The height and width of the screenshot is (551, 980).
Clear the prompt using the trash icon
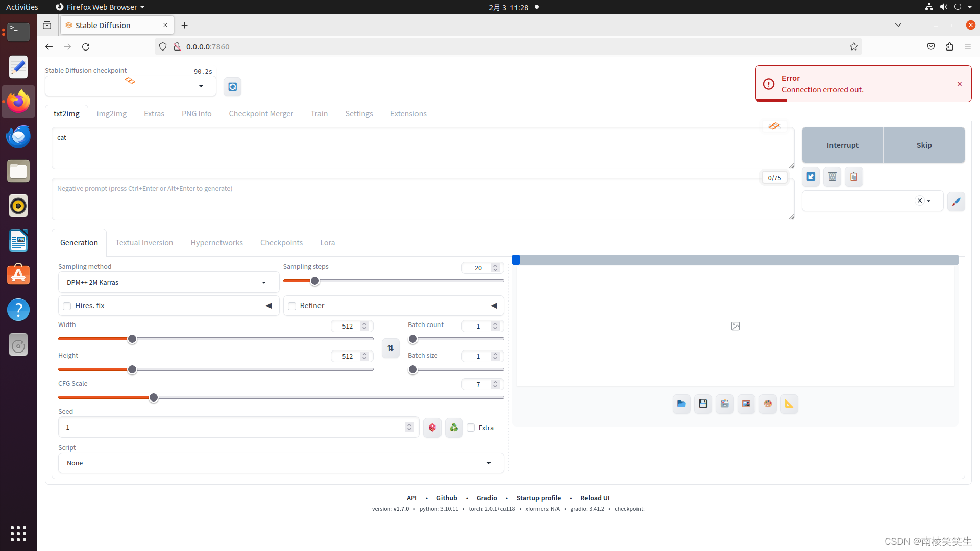pyautogui.click(x=832, y=177)
